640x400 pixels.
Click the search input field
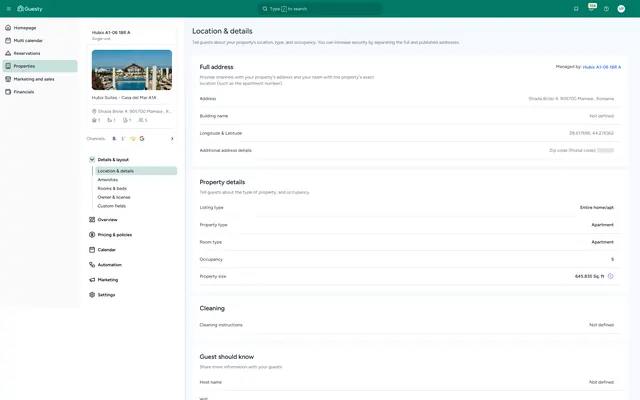(x=320, y=9)
